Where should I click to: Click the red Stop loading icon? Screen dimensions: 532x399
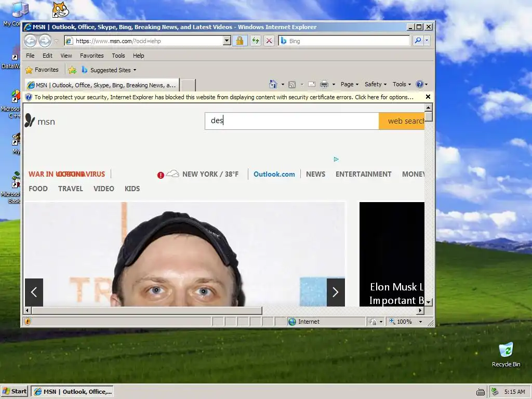269,41
